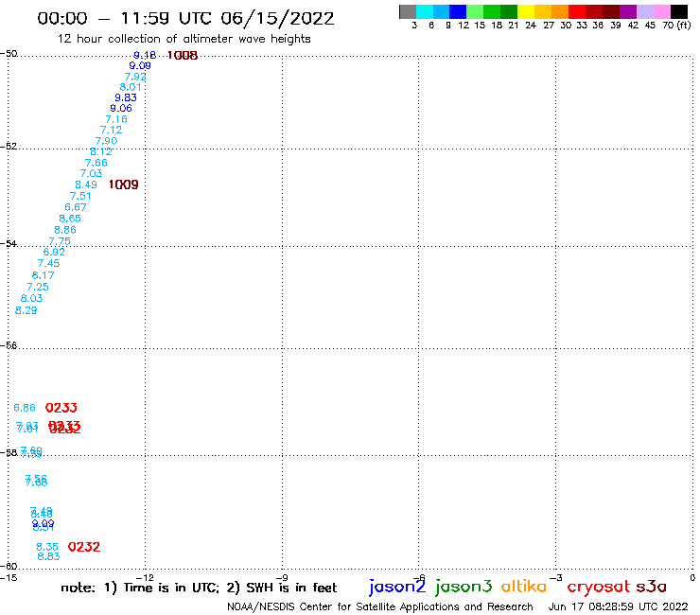Click the altika satellite legend label

coord(524,587)
